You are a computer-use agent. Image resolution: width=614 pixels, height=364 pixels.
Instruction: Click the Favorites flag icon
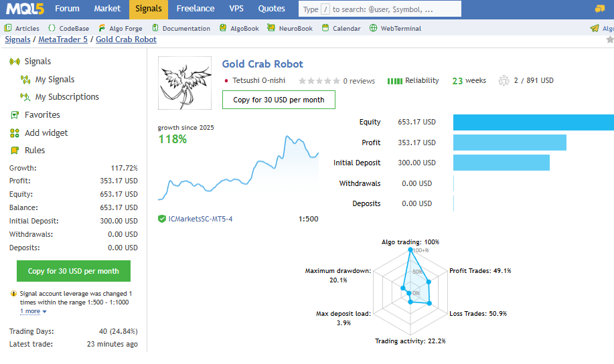click(x=15, y=115)
